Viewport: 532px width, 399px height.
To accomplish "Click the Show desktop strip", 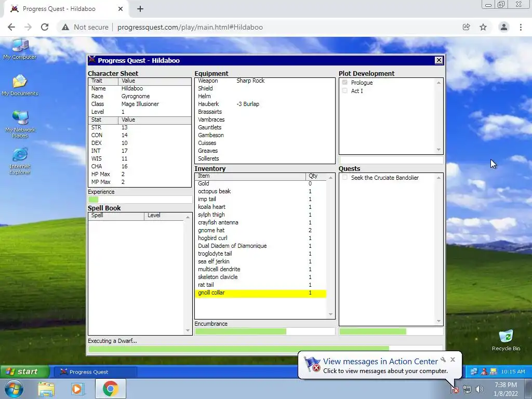I will (529, 389).
